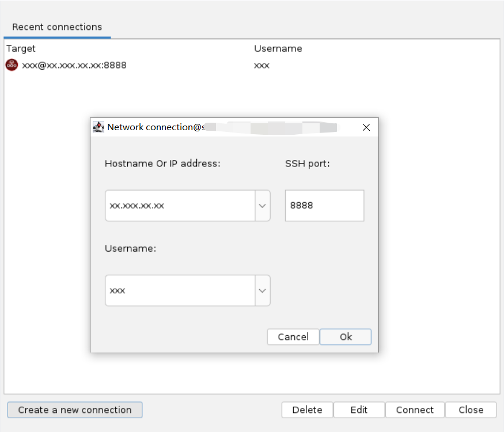Click the red connection icon in the list
This screenshot has height=432, width=504.
(12, 65)
